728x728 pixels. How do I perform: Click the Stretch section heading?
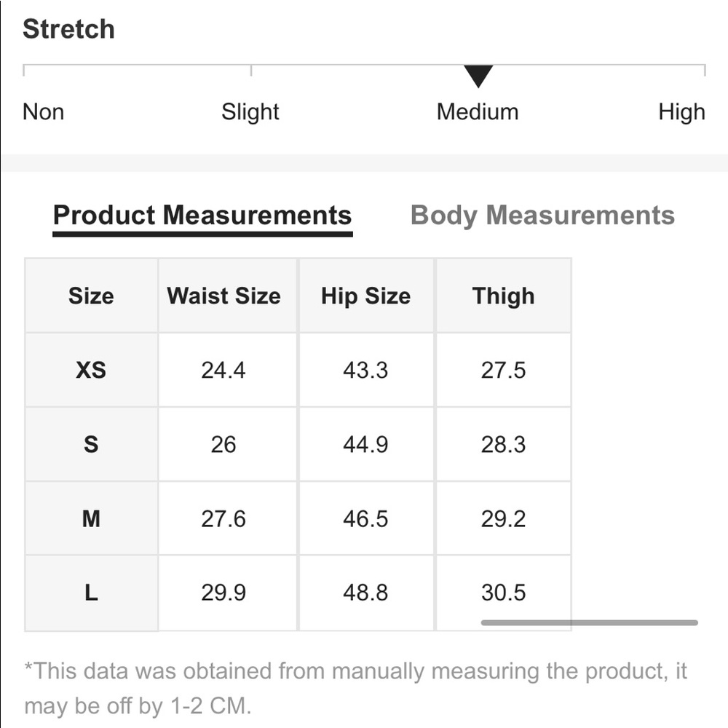(69, 29)
